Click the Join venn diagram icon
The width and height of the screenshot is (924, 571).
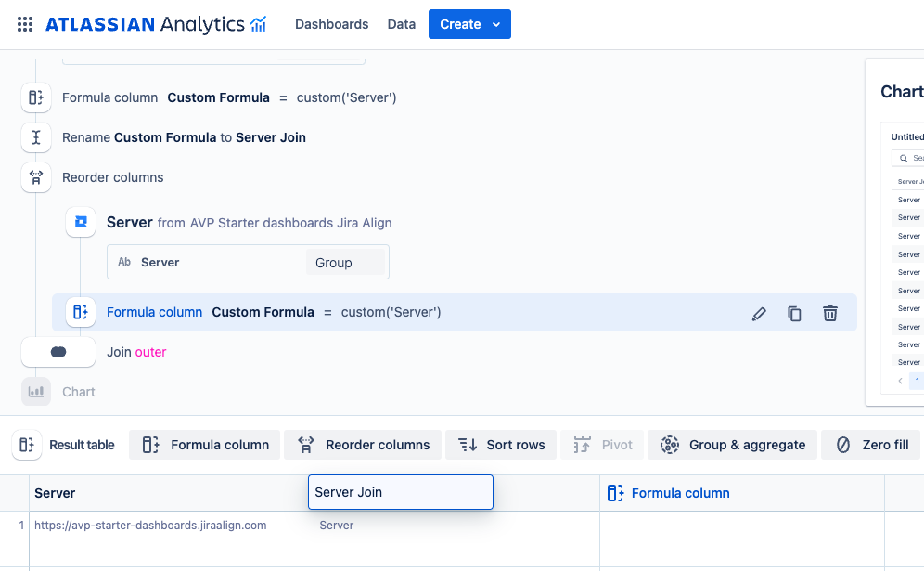coord(58,352)
